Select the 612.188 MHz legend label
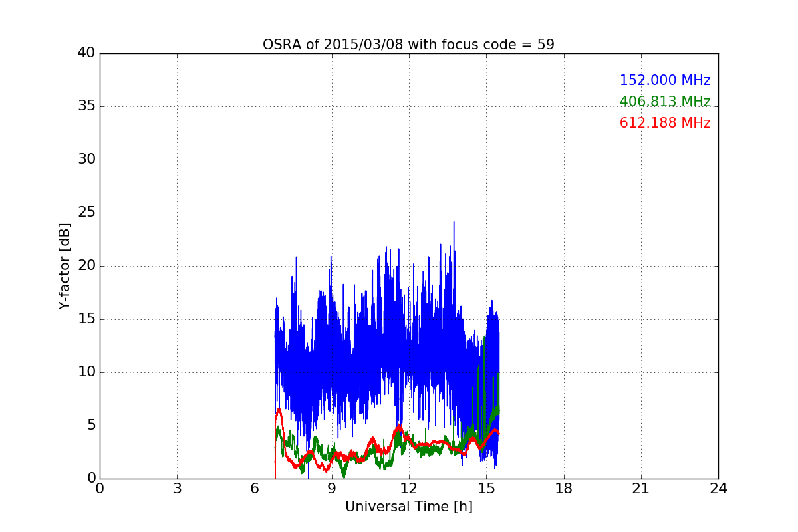Image resolution: width=798 pixels, height=532 pixels. [665, 123]
